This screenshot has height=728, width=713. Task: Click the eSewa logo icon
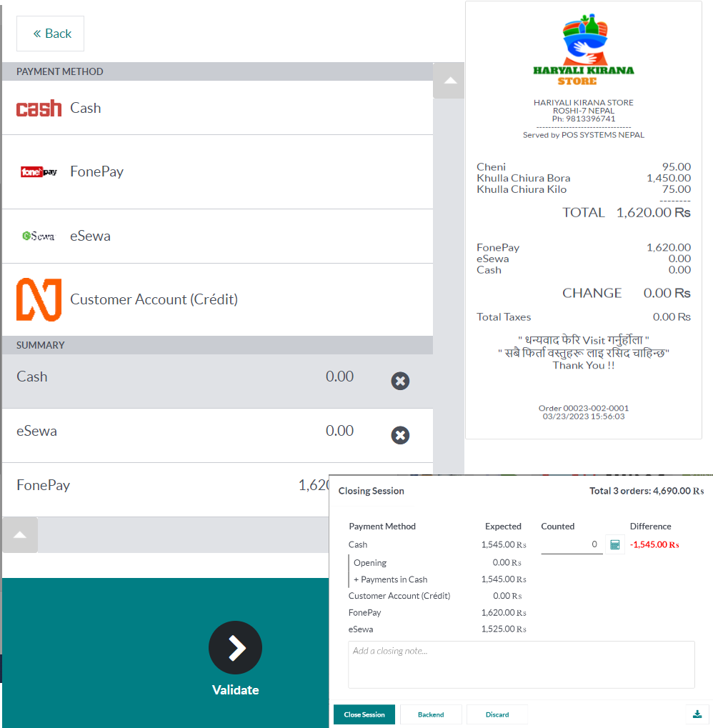pyautogui.click(x=39, y=236)
